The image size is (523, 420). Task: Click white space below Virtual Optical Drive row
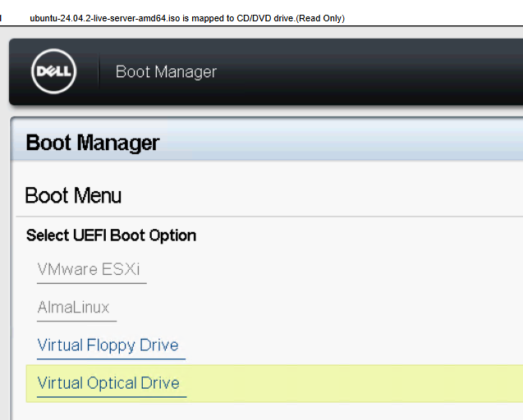coord(271,412)
